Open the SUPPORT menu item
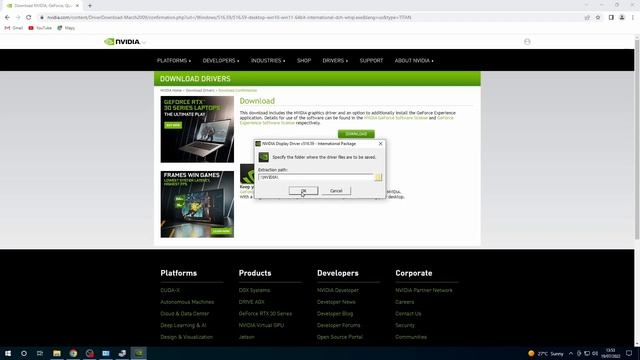The height and width of the screenshot is (360, 640). coord(371,60)
